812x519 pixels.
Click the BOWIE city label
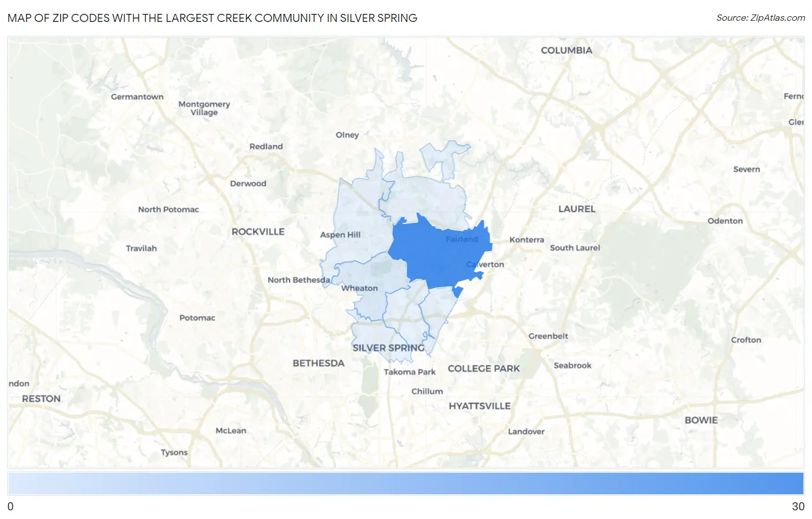click(701, 420)
